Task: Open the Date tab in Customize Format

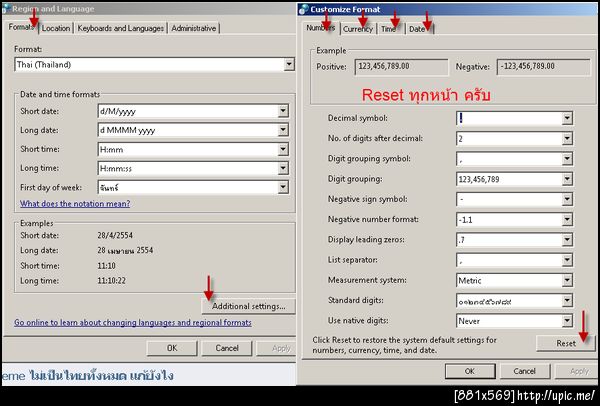Action: click(x=419, y=29)
